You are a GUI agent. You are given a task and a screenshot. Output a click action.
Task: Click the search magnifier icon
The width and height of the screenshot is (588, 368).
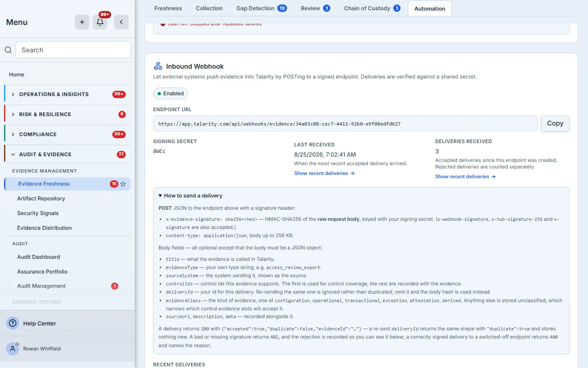(8, 50)
